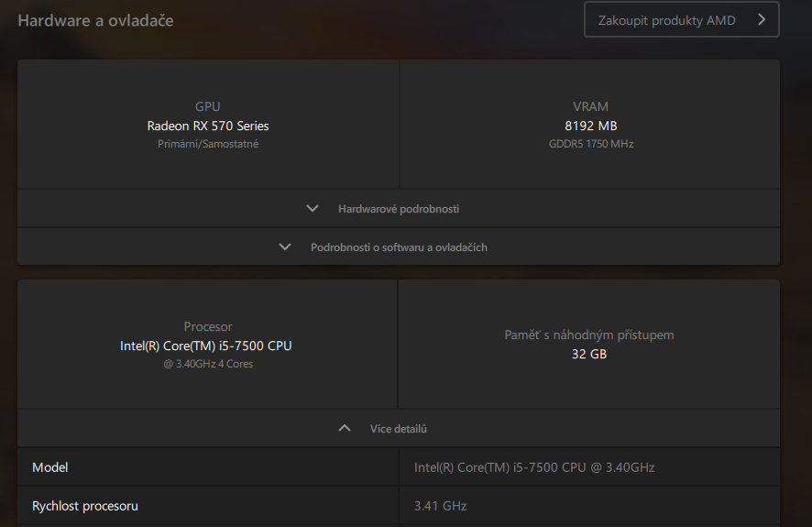812x527 pixels.
Task: Click @ 3.40GHz 4 Cores text
Action: point(208,364)
